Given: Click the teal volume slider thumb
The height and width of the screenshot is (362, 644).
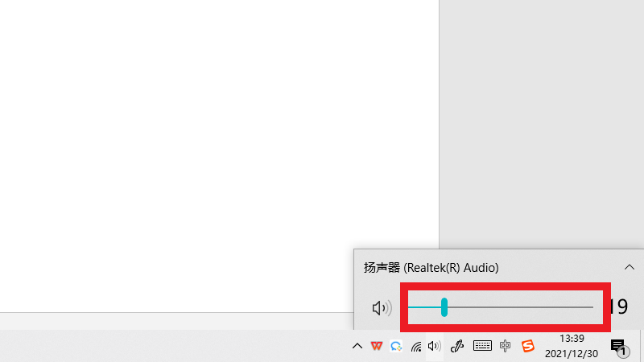Looking at the screenshot, I should tap(444, 306).
